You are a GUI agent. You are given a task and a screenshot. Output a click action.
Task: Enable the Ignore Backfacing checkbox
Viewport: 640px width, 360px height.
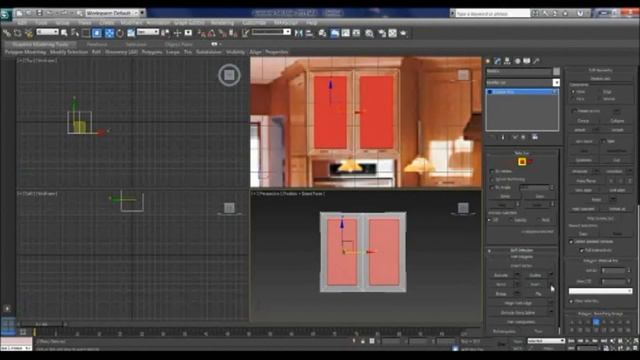[x=492, y=180]
